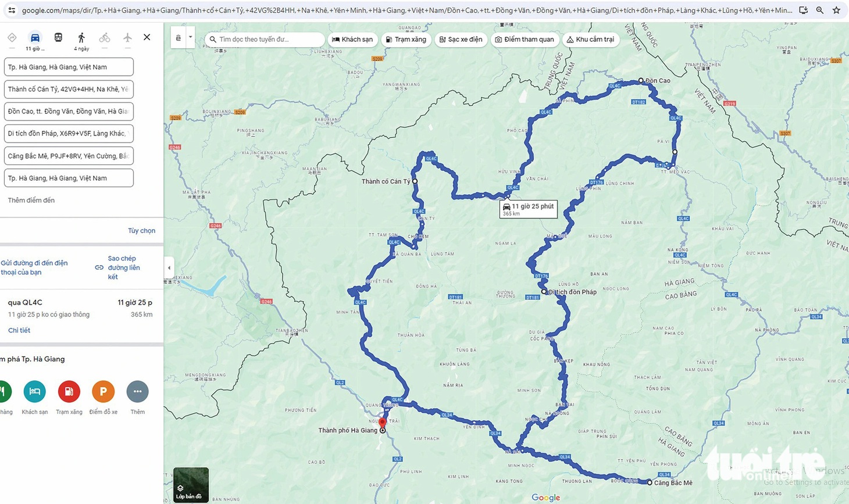Screen dimensions: 849x504
Task: Click the Di tích đồn Pháp waypoint marker
Action: pyautogui.click(x=544, y=292)
